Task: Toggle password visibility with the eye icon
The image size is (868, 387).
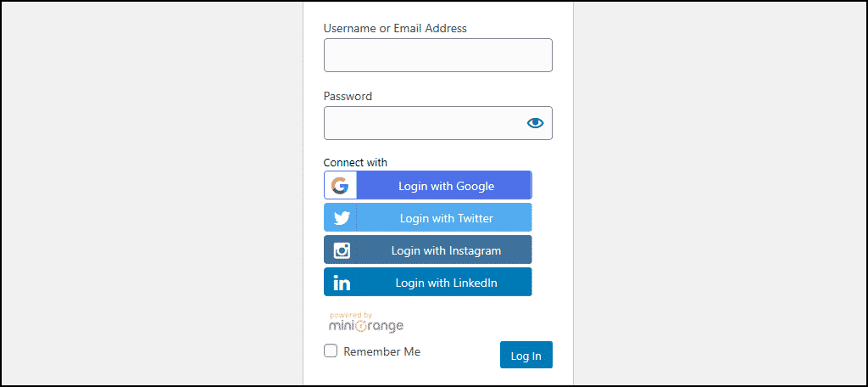Action: tap(536, 123)
